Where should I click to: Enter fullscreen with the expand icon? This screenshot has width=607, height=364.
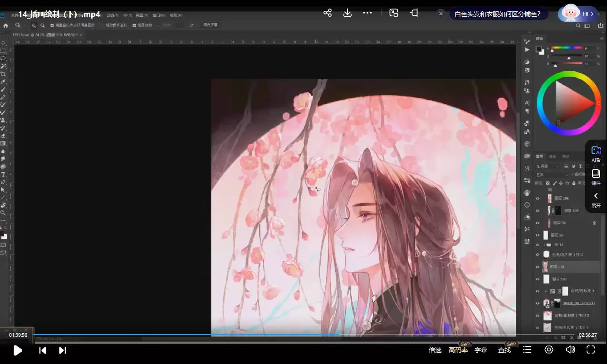pos(591,349)
